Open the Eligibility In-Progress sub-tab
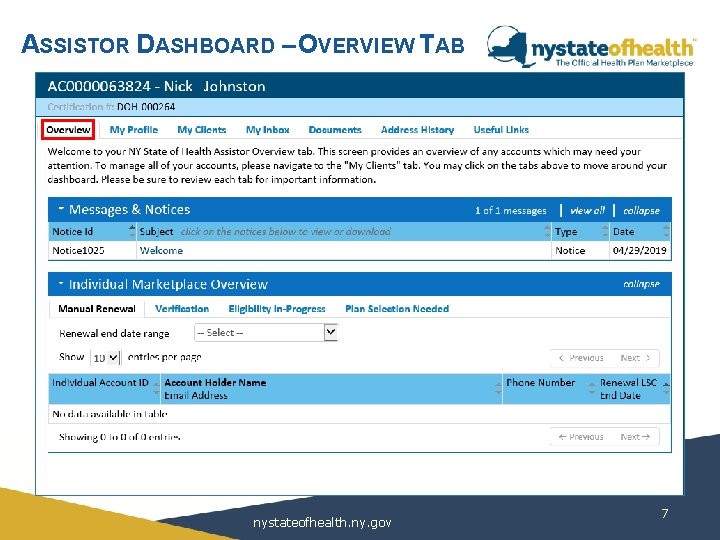Image resolution: width=720 pixels, height=540 pixels. pyautogui.click(x=277, y=309)
